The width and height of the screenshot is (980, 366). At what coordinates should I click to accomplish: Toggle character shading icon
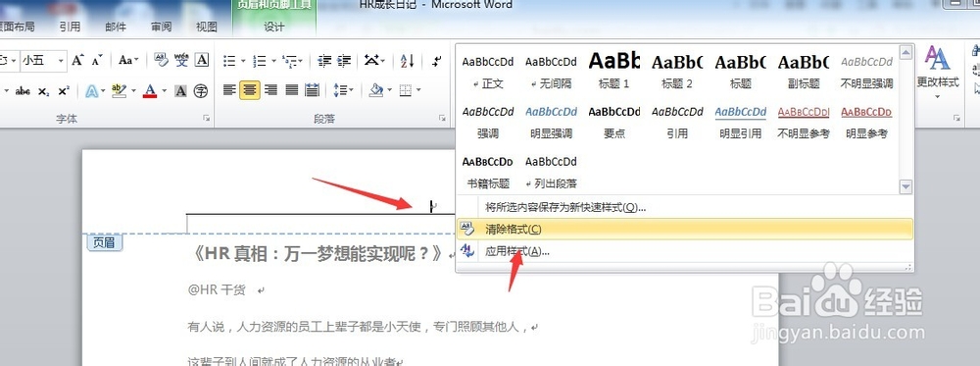tap(180, 91)
